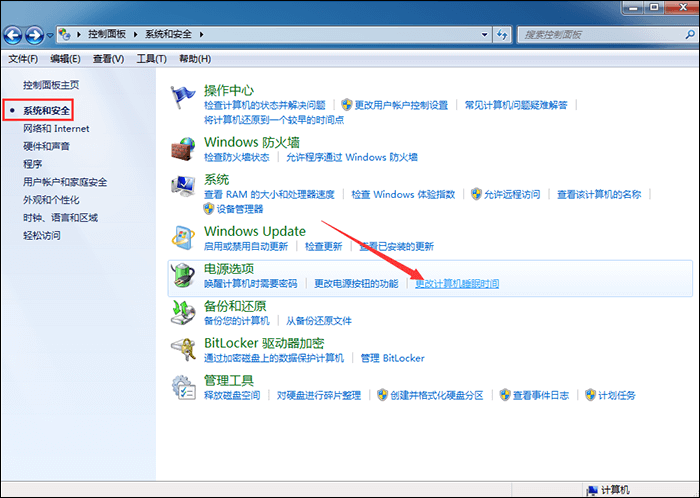This screenshot has width=700, height=498.
Task: Click 从备份还原文件 link
Action: pos(319,321)
